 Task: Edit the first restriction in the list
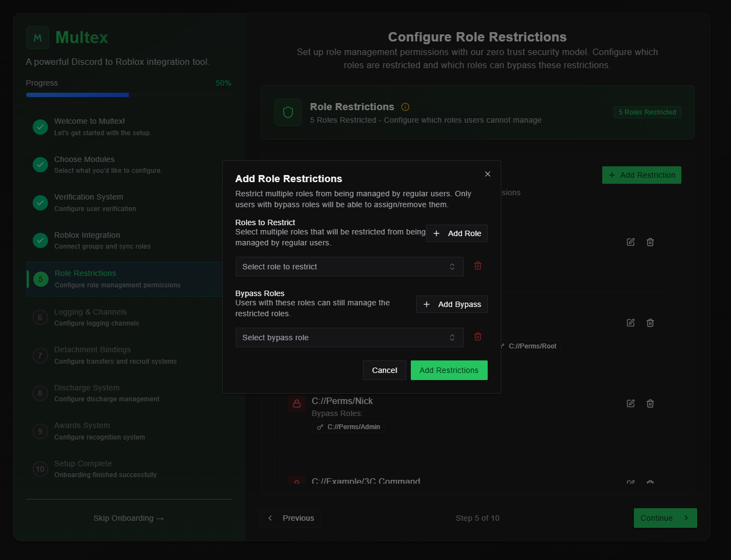pyautogui.click(x=631, y=242)
